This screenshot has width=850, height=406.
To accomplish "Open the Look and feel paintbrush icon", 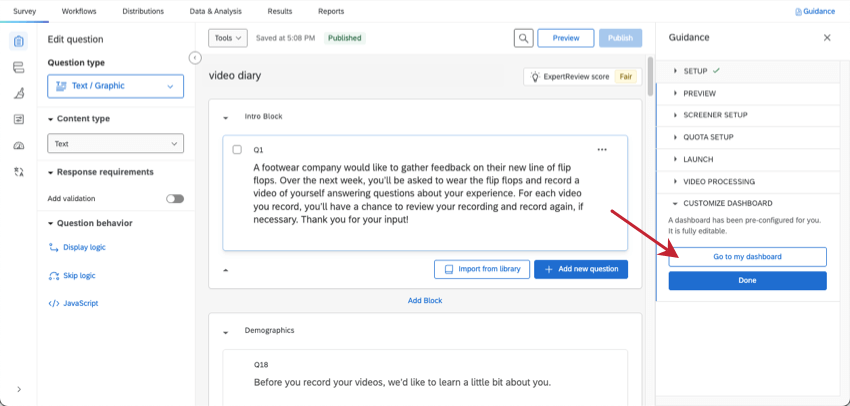I will (18, 93).
